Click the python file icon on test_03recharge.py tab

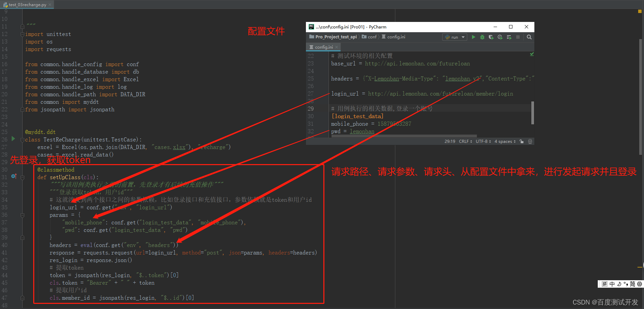click(5, 5)
